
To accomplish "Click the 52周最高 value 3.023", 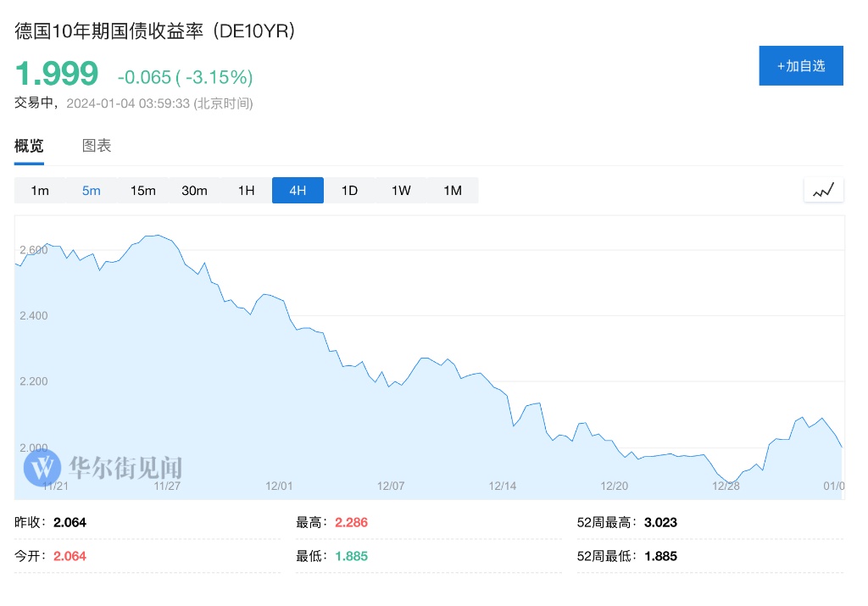I will tap(660, 522).
